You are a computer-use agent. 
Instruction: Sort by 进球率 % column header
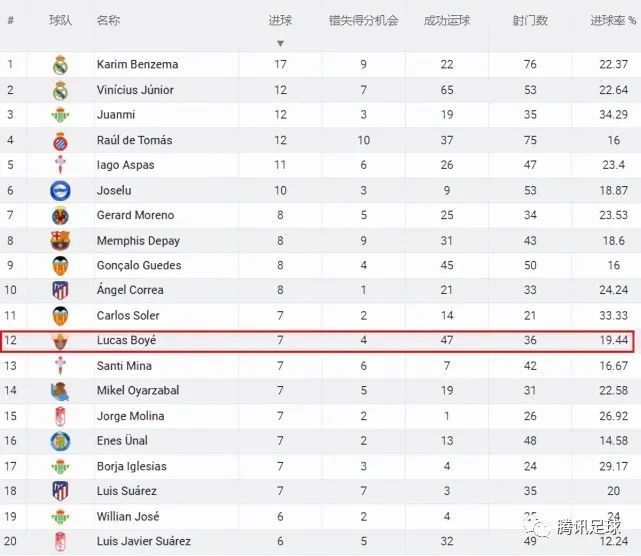[x=613, y=20]
